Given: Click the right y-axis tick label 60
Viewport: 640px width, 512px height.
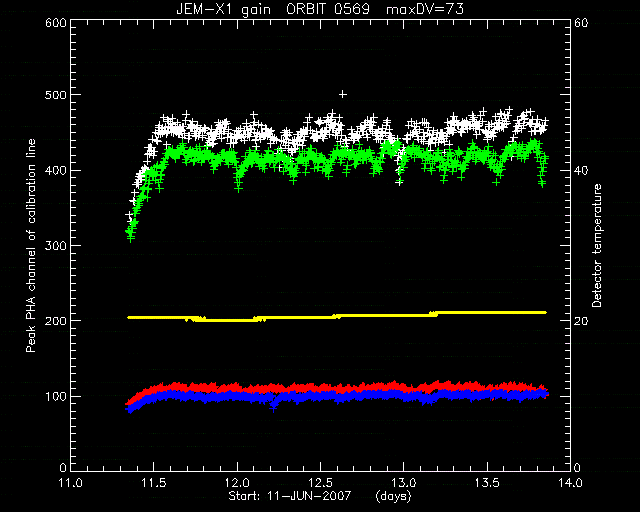Looking at the screenshot, I should click(581, 23).
